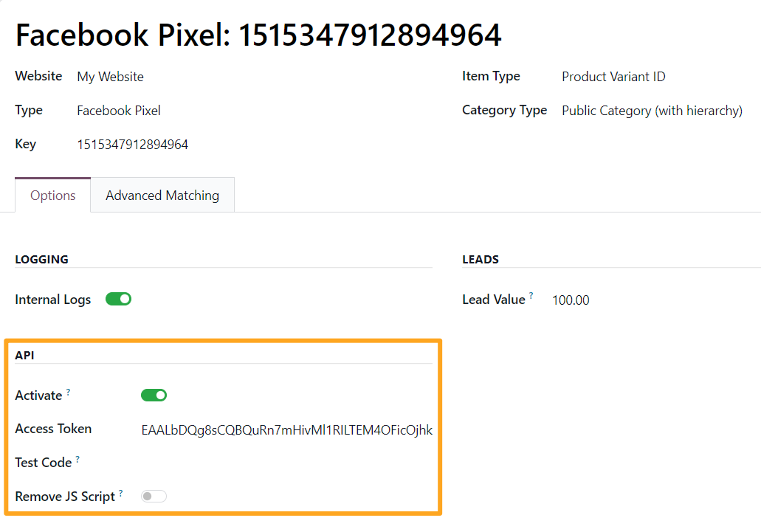Image resolution: width=761 pixels, height=532 pixels.
Task: Click the help icon beside Activate
Action: coord(69,392)
